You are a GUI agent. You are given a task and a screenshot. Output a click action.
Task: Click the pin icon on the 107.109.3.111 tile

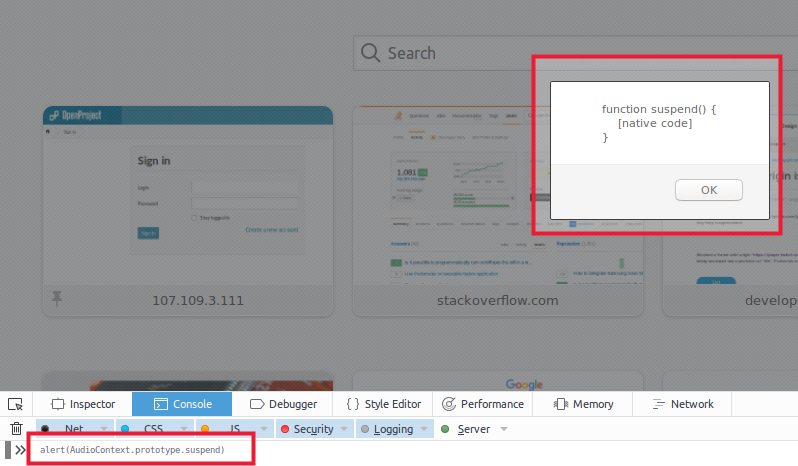pyautogui.click(x=57, y=298)
